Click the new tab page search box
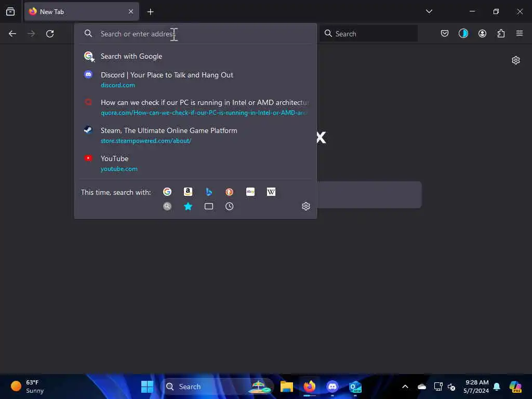The height and width of the screenshot is (399, 532). pyautogui.click(x=369, y=195)
